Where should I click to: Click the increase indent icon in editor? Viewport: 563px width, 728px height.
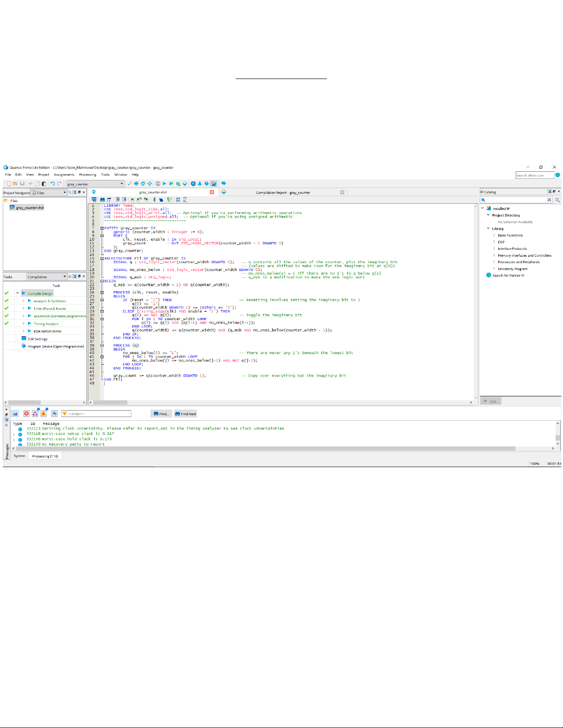[118, 200]
